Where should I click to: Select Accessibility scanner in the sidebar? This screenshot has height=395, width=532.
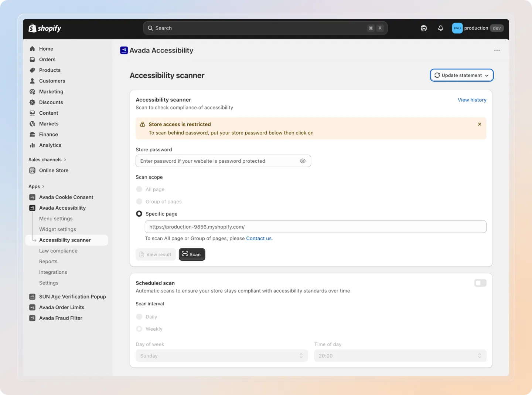[x=66, y=240]
